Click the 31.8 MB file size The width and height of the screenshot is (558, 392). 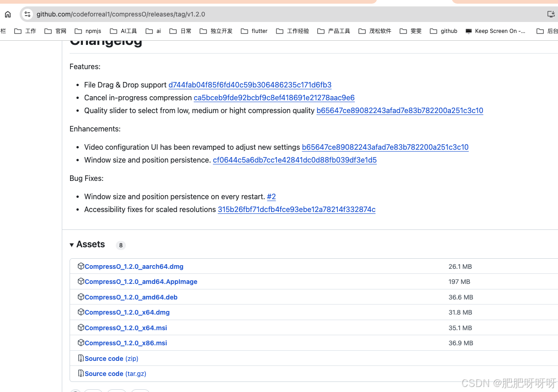pos(460,312)
